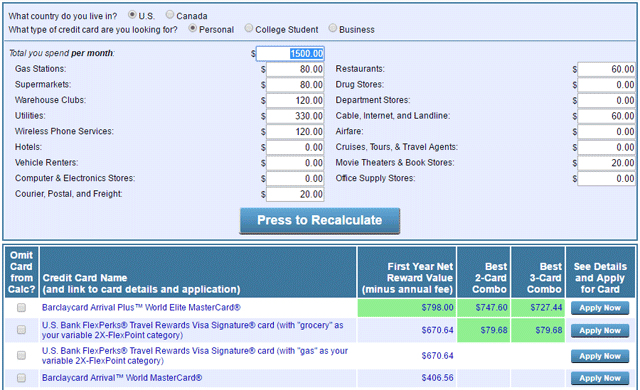Click the Best 2-Card Combo column header
Screen dimensions: 640x390
484,272
